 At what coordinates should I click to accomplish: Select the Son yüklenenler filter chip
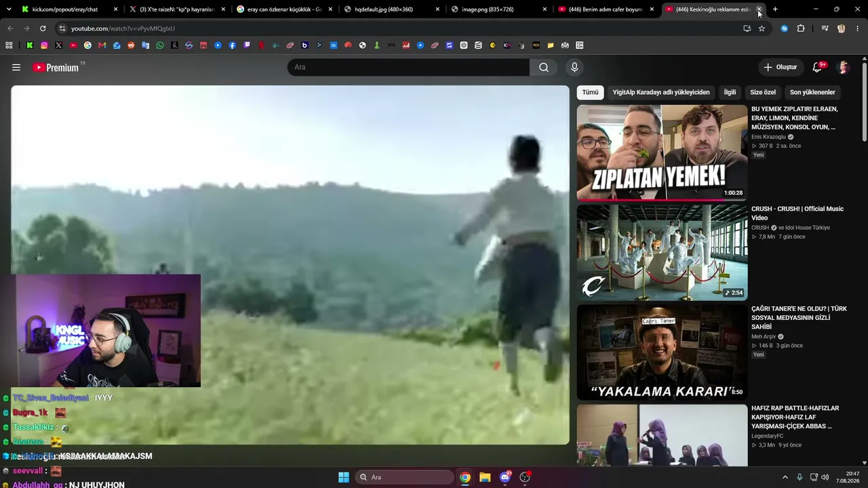click(812, 92)
